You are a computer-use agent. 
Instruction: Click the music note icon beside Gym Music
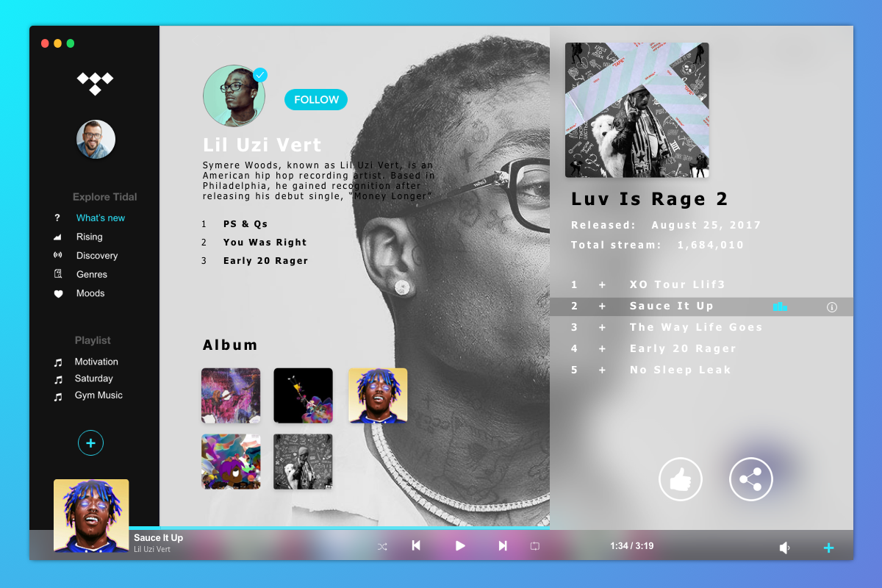click(x=58, y=398)
